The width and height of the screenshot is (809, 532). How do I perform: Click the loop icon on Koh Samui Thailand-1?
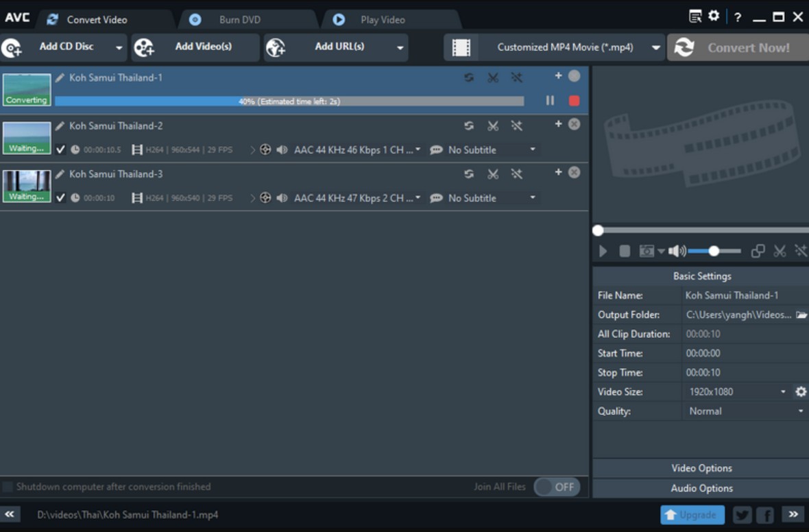tap(468, 77)
